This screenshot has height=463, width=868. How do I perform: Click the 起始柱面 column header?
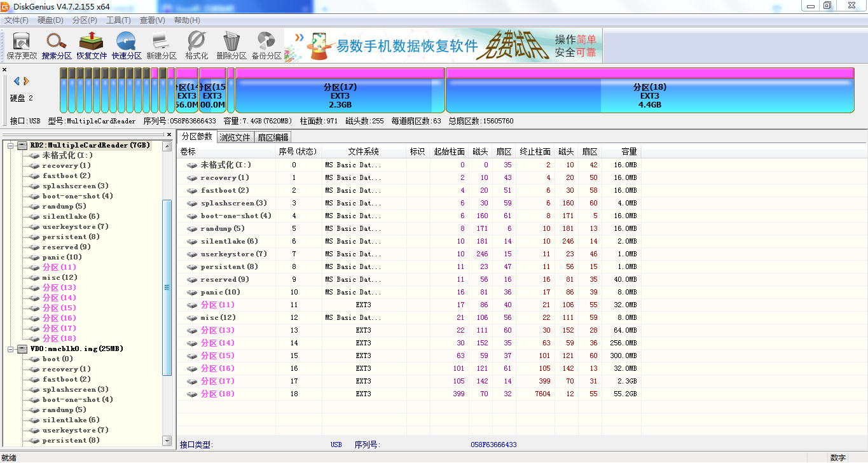pos(449,151)
